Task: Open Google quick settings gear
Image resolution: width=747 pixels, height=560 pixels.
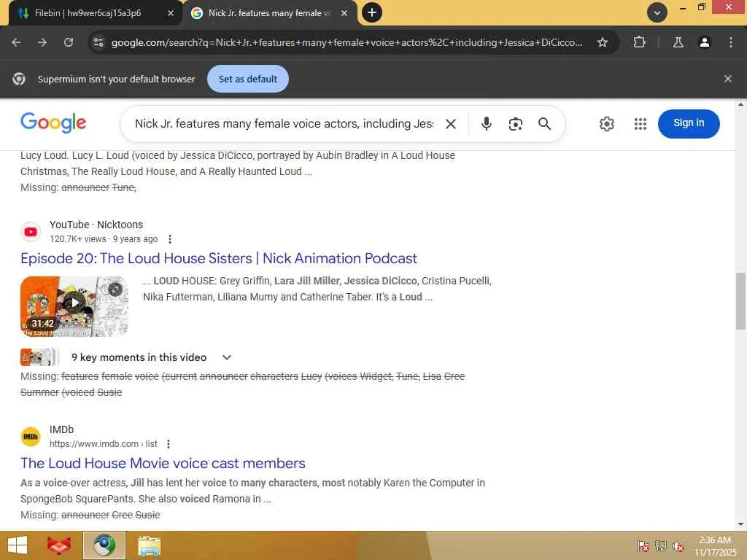Action: [x=606, y=124]
